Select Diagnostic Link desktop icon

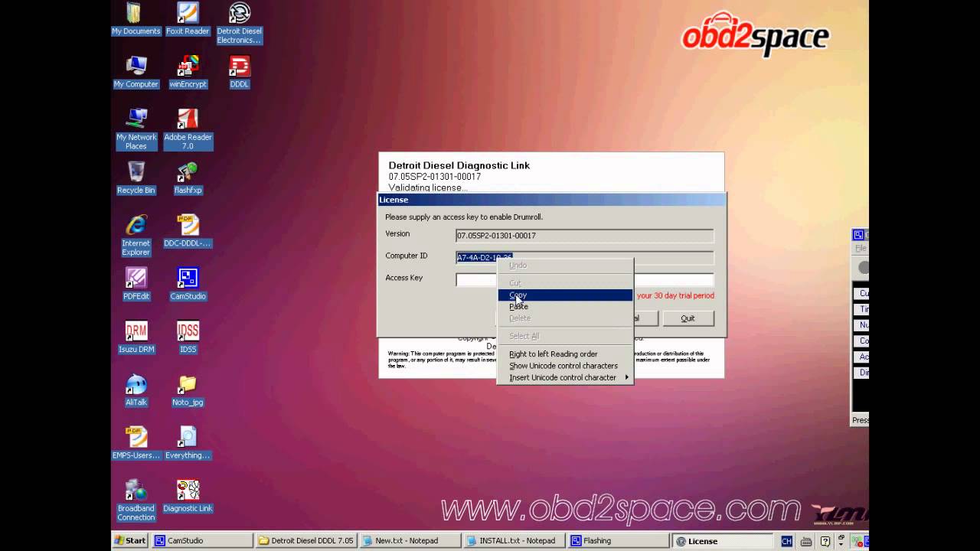click(188, 496)
